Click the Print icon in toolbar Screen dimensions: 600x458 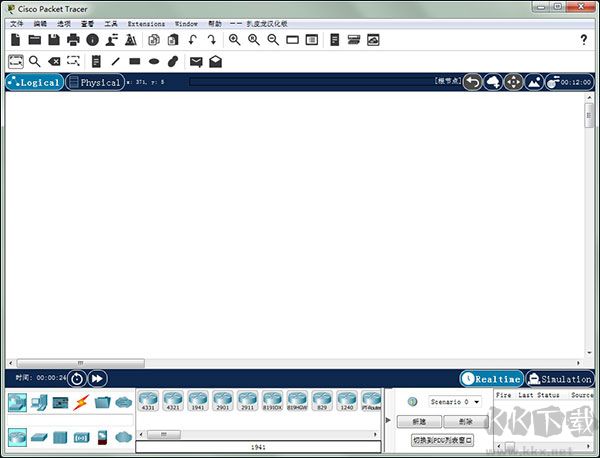(x=73, y=40)
